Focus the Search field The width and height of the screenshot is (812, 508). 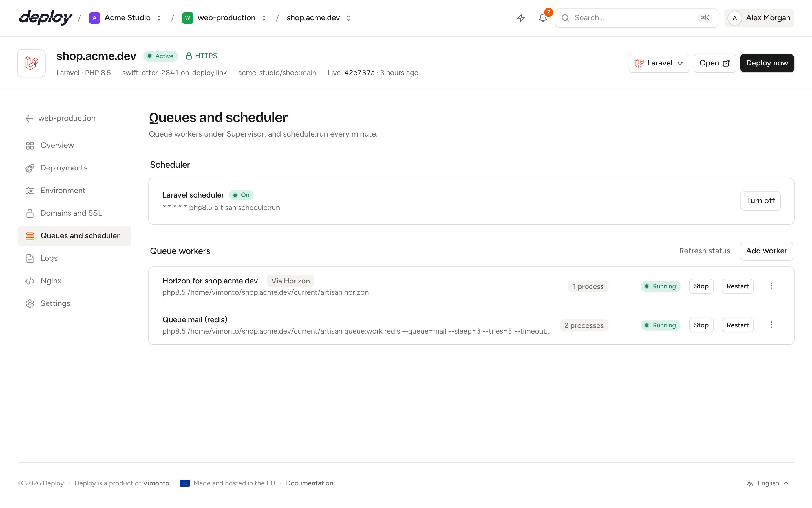[x=636, y=18]
